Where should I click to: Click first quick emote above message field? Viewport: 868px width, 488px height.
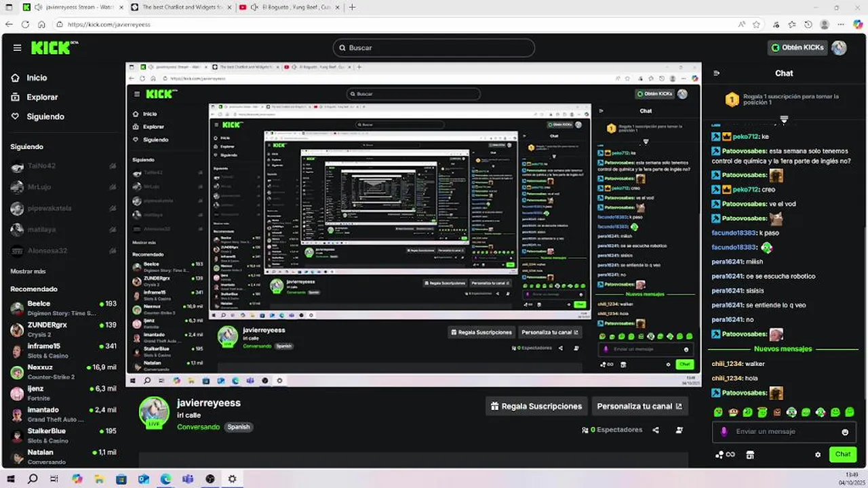(x=718, y=412)
